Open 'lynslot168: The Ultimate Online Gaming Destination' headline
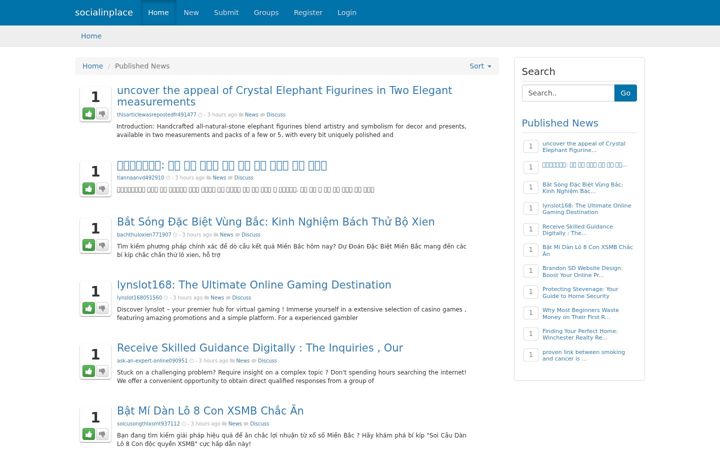The image size is (720, 450). (x=254, y=285)
